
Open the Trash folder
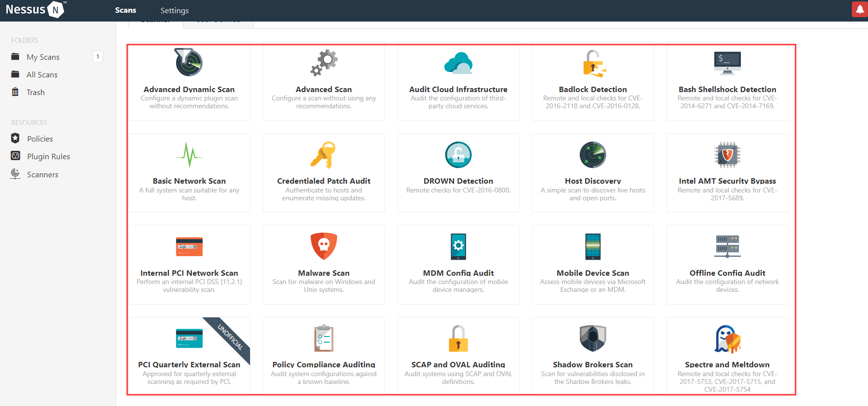point(36,93)
